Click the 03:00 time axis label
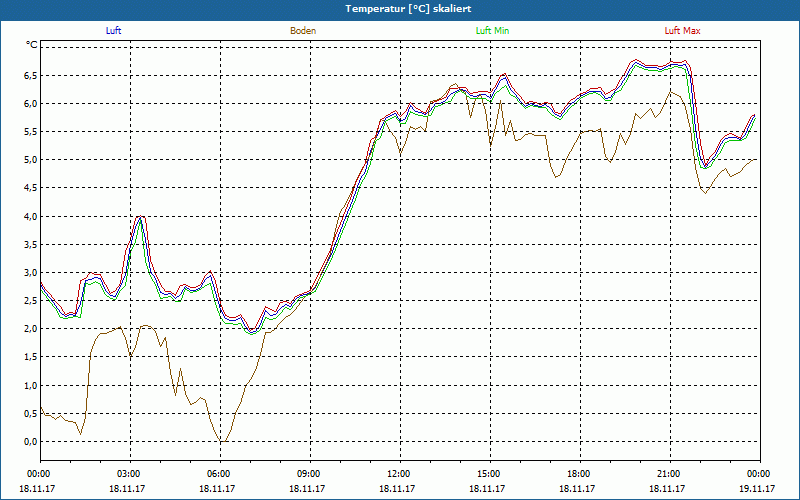This screenshot has width=800, height=500. [130, 474]
